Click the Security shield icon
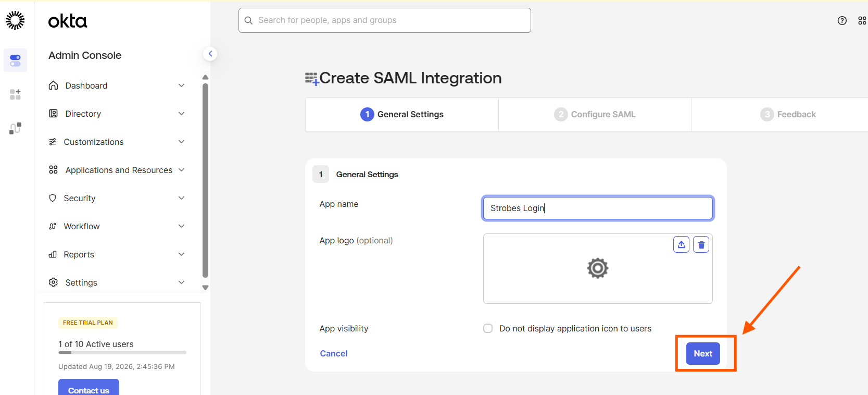Screen dimensions: 868x395 (53, 198)
